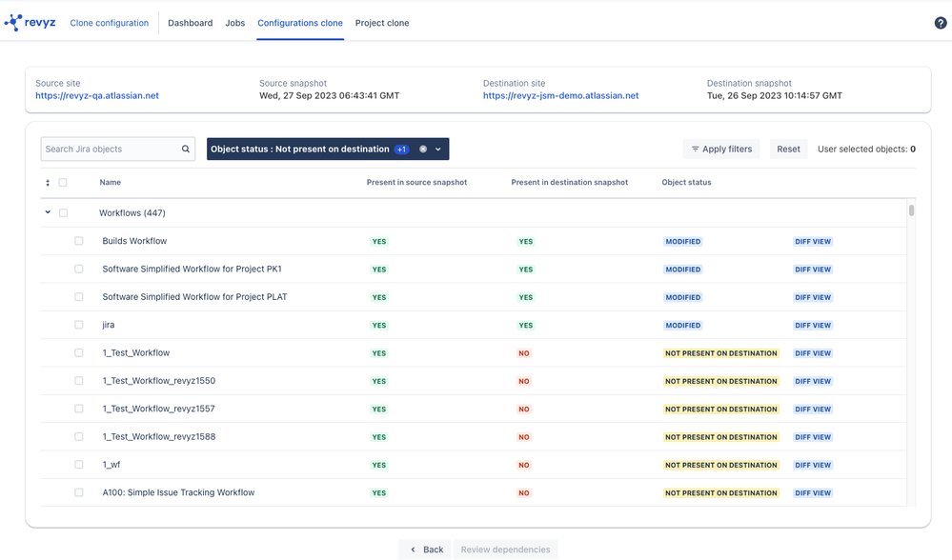This screenshot has height=560, width=952.
Task: Click the search magnifier icon
Action: [185, 149]
